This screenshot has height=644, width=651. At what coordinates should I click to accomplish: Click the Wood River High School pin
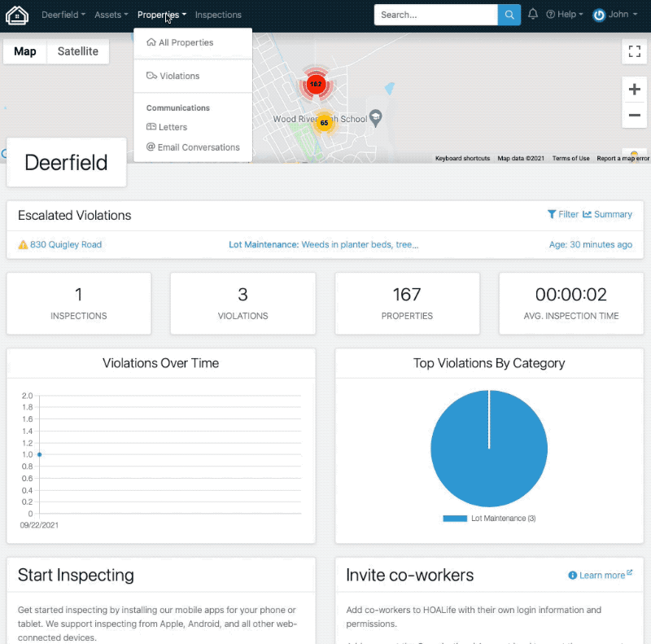pyautogui.click(x=376, y=118)
